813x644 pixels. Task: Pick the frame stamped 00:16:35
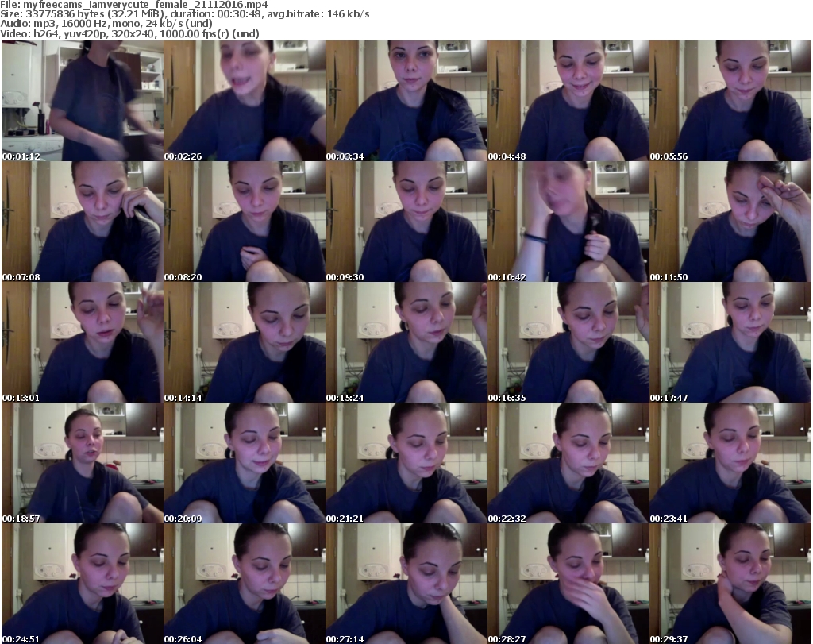click(x=568, y=342)
